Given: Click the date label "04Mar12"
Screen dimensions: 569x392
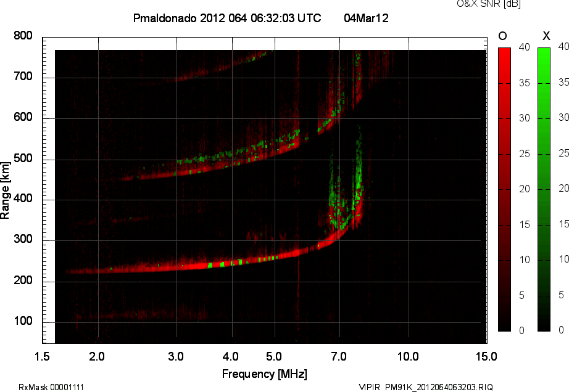Looking at the screenshot, I should (366, 18).
